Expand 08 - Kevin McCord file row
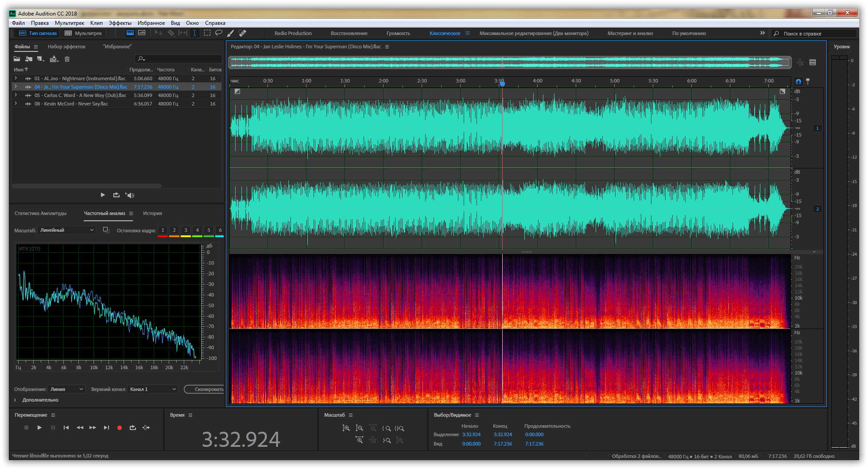This screenshot has height=469, width=868. 16,104
